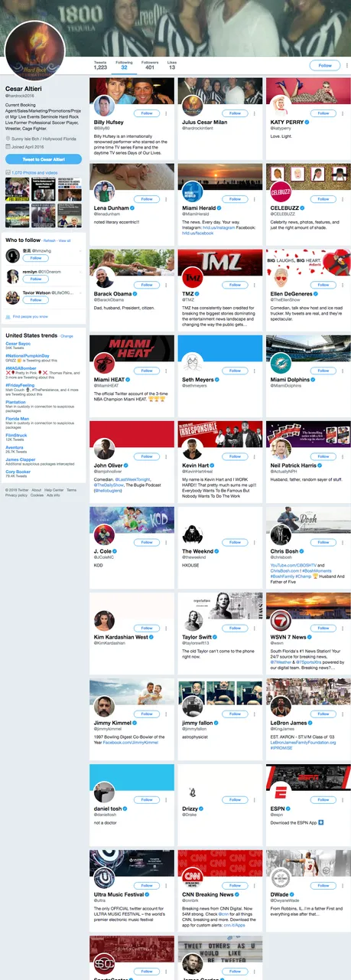Click Tweet to Cesar Altieri button
This screenshot has width=351, height=980.
pyautogui.click(x=44, y=159)
